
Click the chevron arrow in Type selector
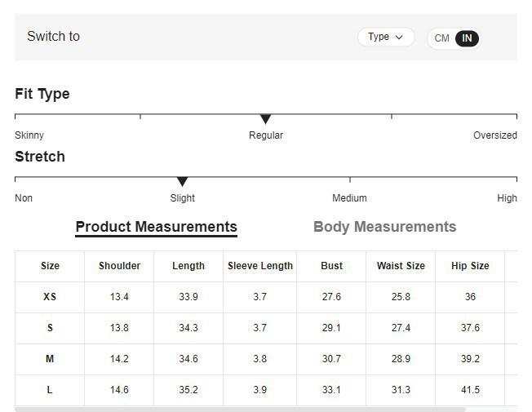click(399, 37)
